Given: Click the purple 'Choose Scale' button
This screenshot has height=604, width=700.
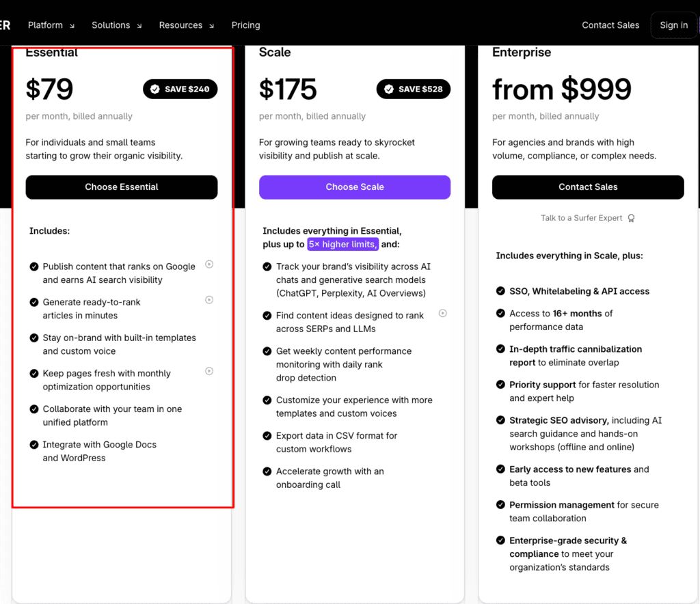Looking at the screenshot, I should click(x=355, y=187).
